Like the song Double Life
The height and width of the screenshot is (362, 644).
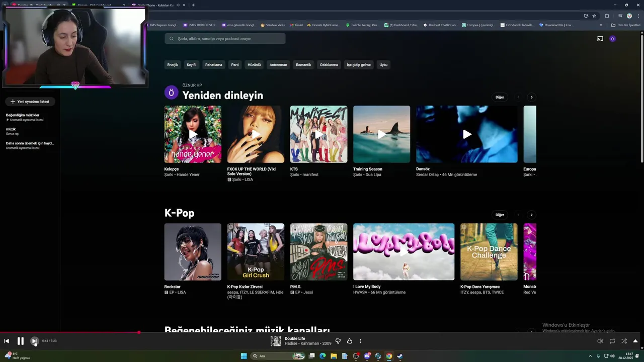point(350,341)
